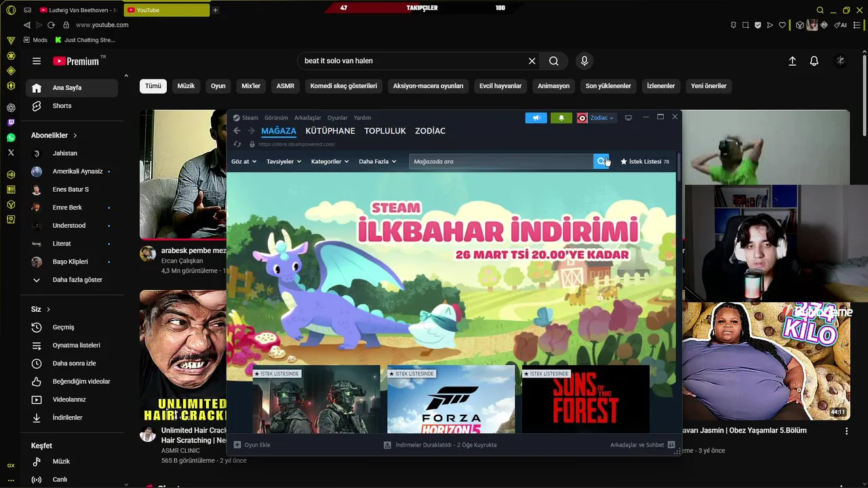Screen dimensions: 868x488
Task: Open Steam Arkadaşlar menu
Action: (x=307, y=118)
